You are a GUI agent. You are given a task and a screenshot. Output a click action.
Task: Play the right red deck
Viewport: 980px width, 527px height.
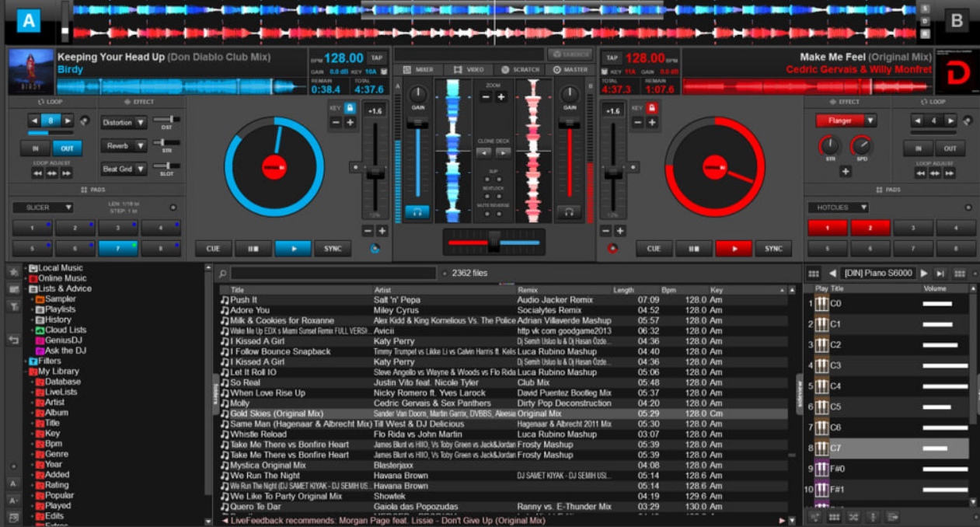[x=734, y=249]
